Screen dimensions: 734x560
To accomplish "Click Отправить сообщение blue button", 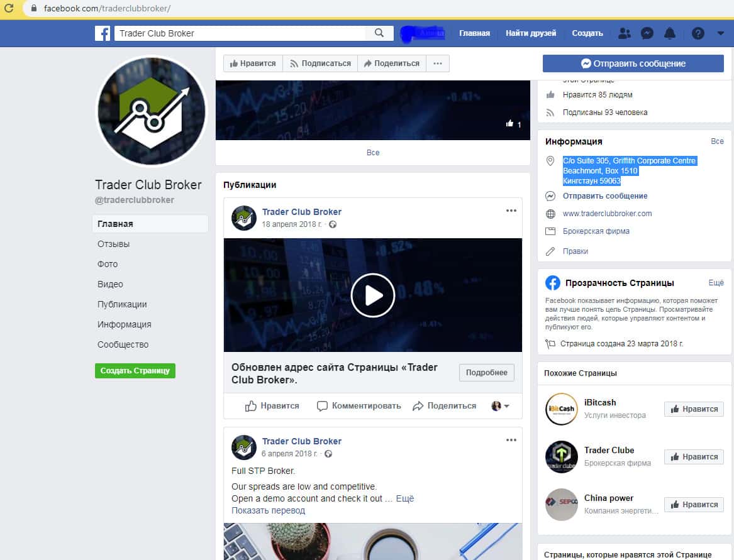I will click(x=633, y=63).
